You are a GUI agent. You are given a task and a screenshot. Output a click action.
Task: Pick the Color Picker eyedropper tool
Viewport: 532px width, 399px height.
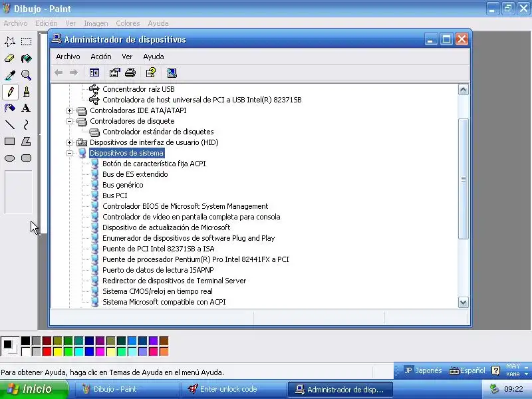click(10, 75)
